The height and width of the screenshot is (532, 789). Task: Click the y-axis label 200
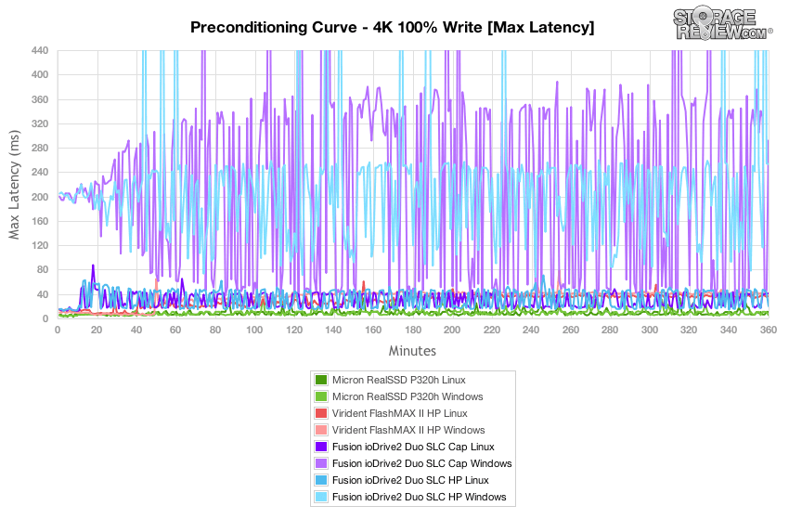pyautogui.click(x=40, y=197)
